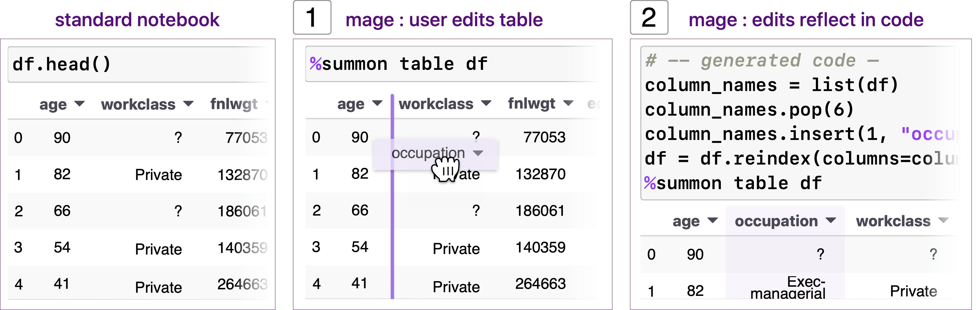Select fnlwgt column header in standard notebook
Image resolution: width=980 pixels, height=310 pixels.
(234, 104)
